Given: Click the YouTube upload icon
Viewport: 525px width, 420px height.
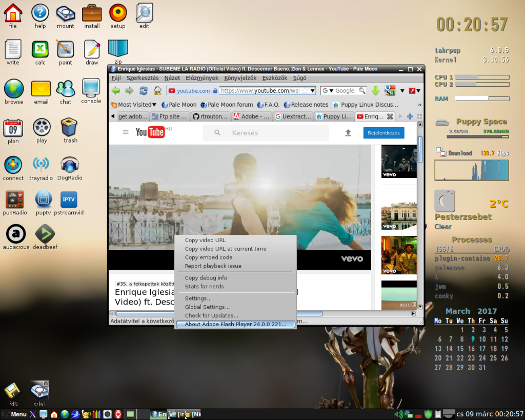Looking at the screenshot, I should point(348,133).
